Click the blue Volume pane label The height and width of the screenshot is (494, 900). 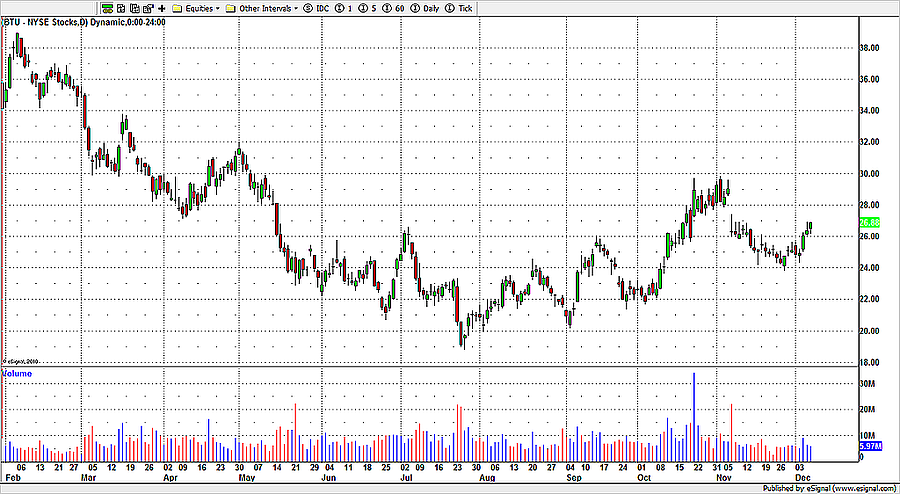tap(16, 373)
